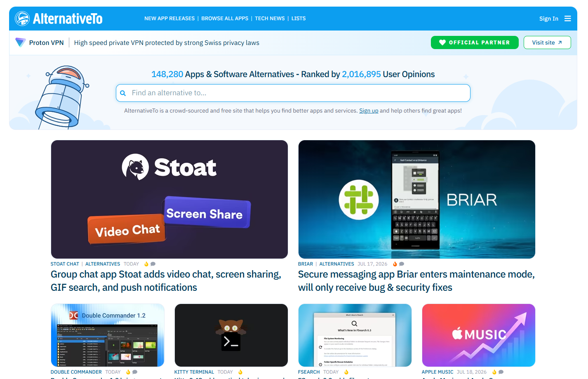Open comments icon beside Apple Music
Image resolution: width=588 pixels, height=379 pixels.
coord(501,372)
